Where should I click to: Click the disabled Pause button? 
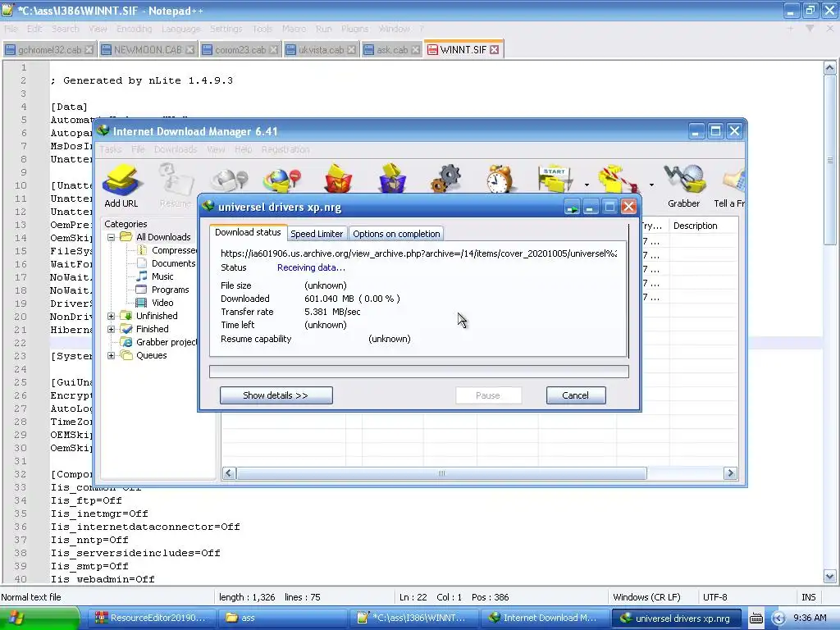tap(488, 395)
